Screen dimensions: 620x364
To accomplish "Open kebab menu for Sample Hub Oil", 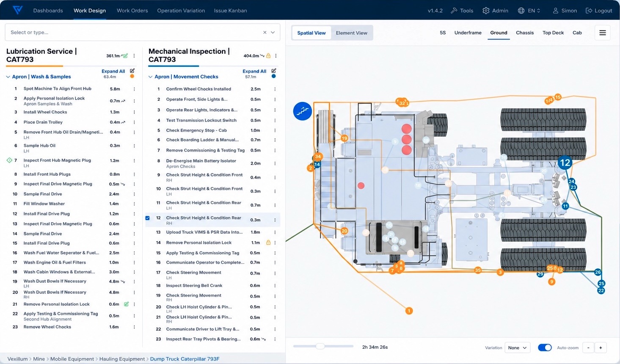I will click(x=134, y=146).
